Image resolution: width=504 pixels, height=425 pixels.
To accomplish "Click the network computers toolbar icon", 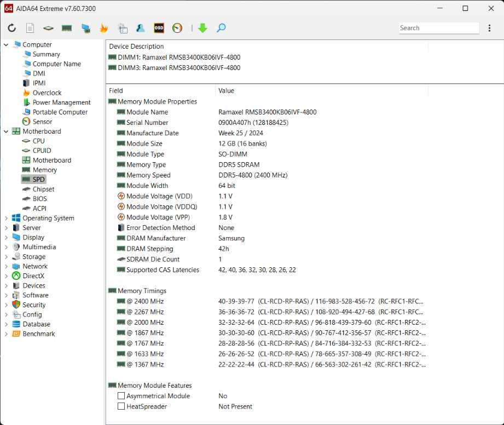I will click(85, 28).
